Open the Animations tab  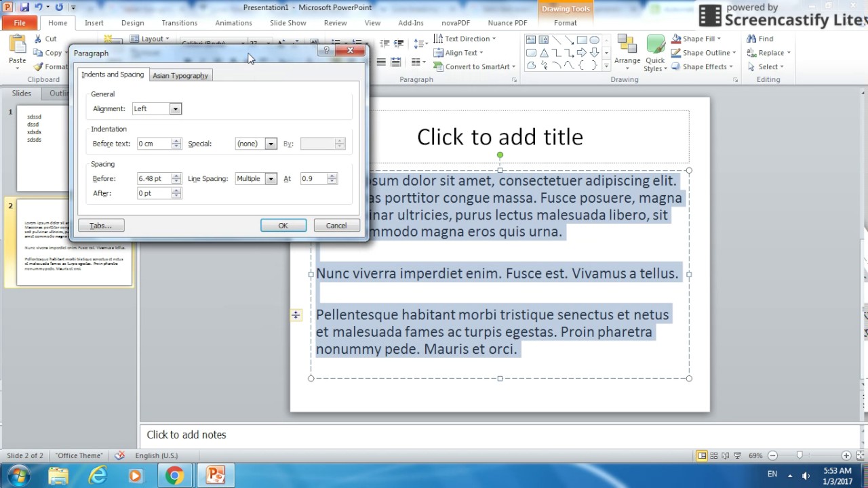pyautogui.click(x=233, y=23)
